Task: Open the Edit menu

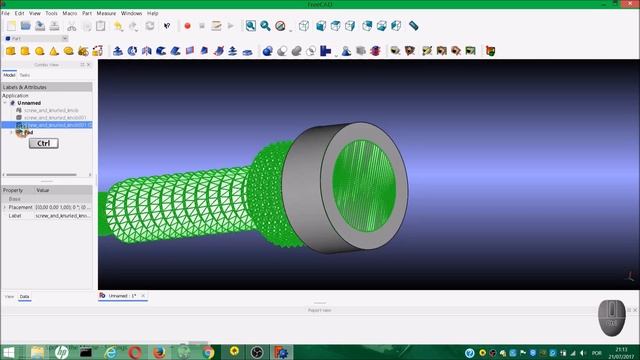Action: pyautogui.click(x=19, y=13)
